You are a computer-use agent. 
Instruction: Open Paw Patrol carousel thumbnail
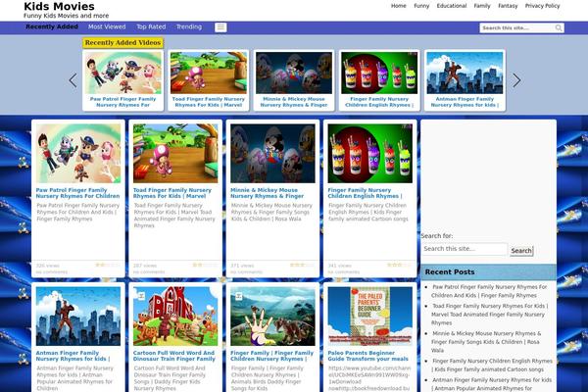123,73
